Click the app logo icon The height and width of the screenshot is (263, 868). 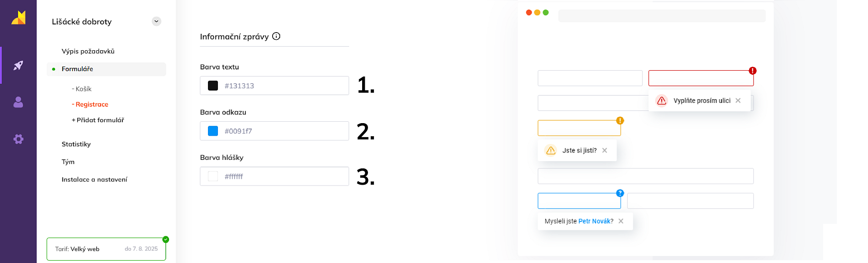(19, 18)
